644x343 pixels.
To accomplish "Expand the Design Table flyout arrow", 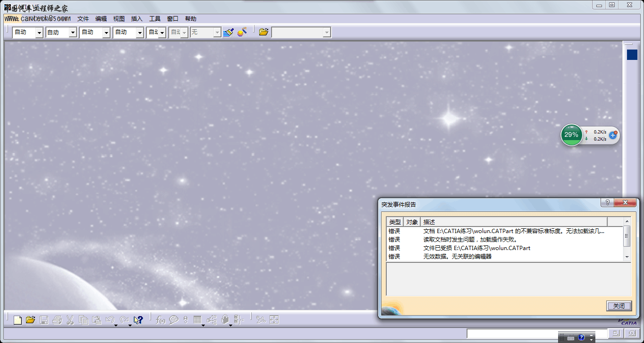I will coord(203,325).
